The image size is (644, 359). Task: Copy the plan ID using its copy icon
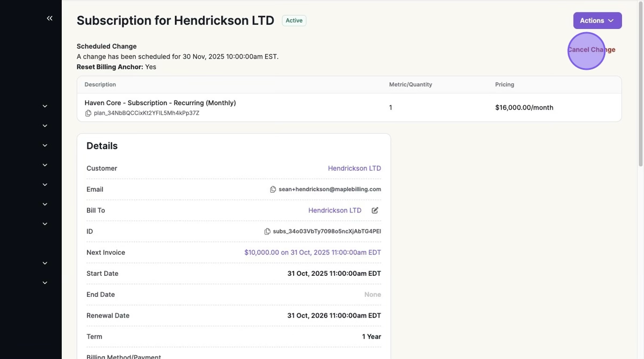pyautogui.click(x=89, y=113)
